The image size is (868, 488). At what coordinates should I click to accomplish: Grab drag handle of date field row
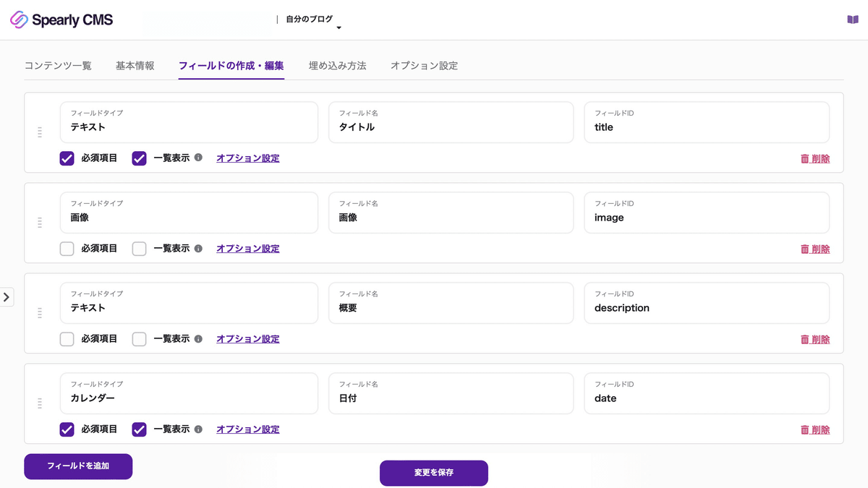pos(40,403)
